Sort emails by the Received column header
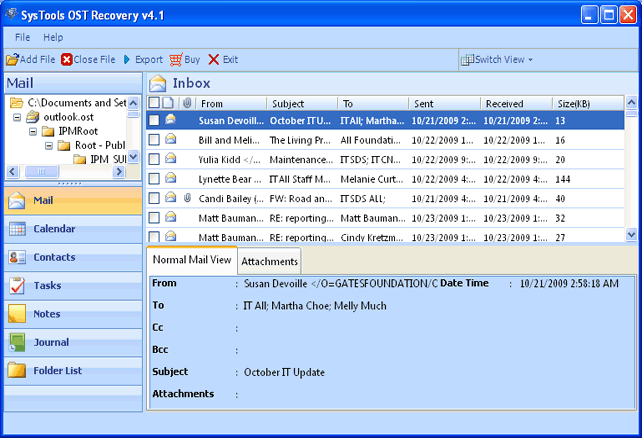Image resolution: width=642 pixels, height=438 pixels. [x=515, y=103]
